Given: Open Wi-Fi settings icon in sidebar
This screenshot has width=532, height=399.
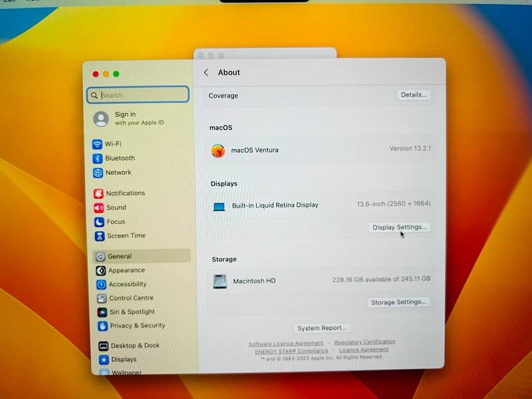Looking at the screenshot, I should tap(97, 144).
